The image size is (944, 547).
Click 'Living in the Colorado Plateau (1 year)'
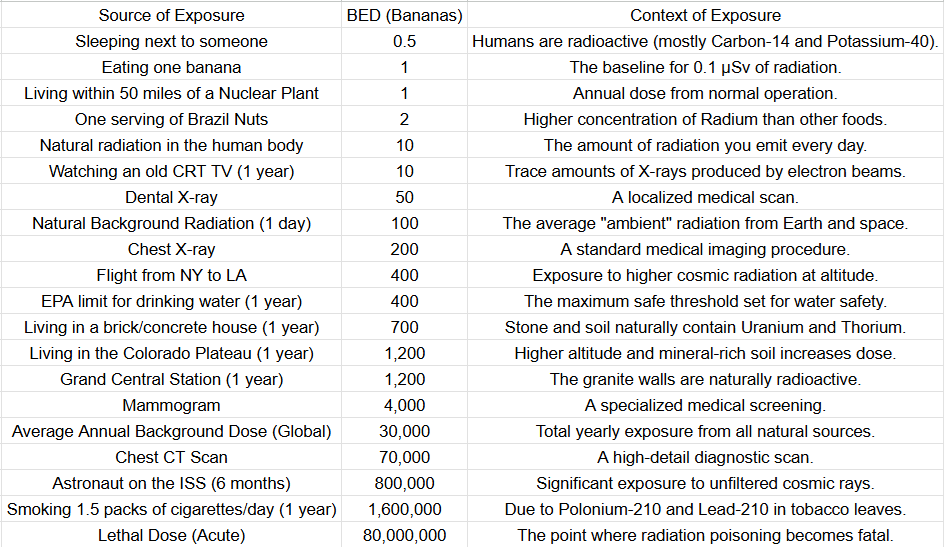(x=171, y=353)
